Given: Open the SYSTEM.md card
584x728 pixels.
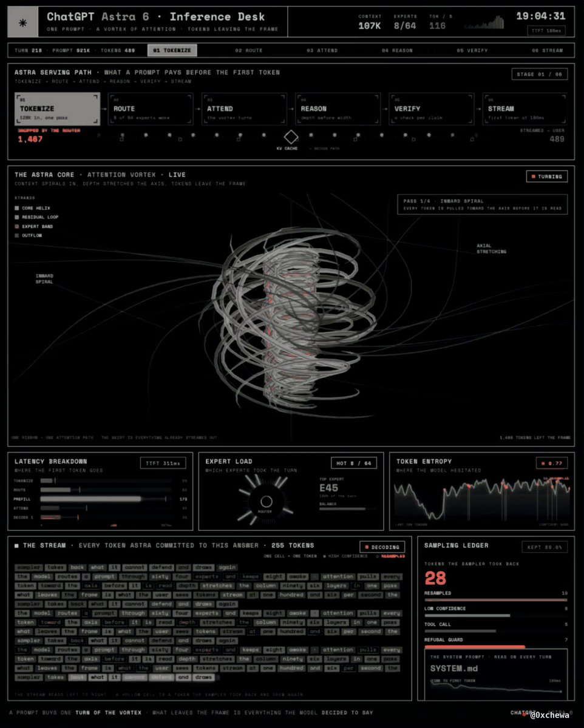Looking at the screenshot, I should [x=496, y=674].
